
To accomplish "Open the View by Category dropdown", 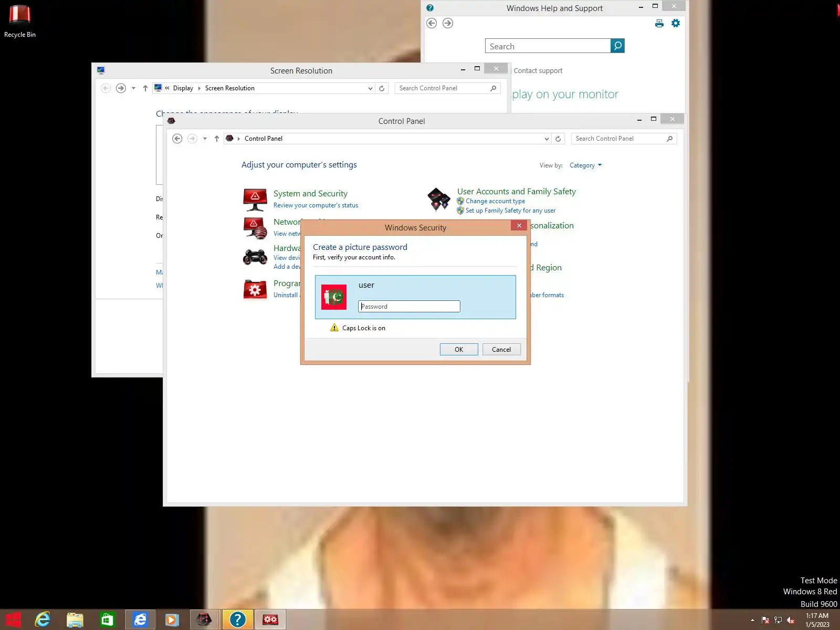I will click(585, 165).
